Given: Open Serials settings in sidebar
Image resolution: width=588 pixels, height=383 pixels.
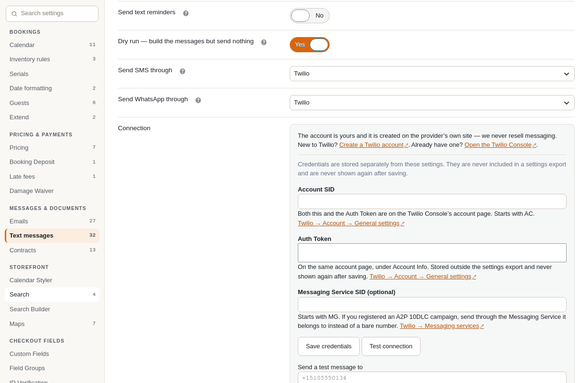Looking at the screenshot, I should click(52, 74).
